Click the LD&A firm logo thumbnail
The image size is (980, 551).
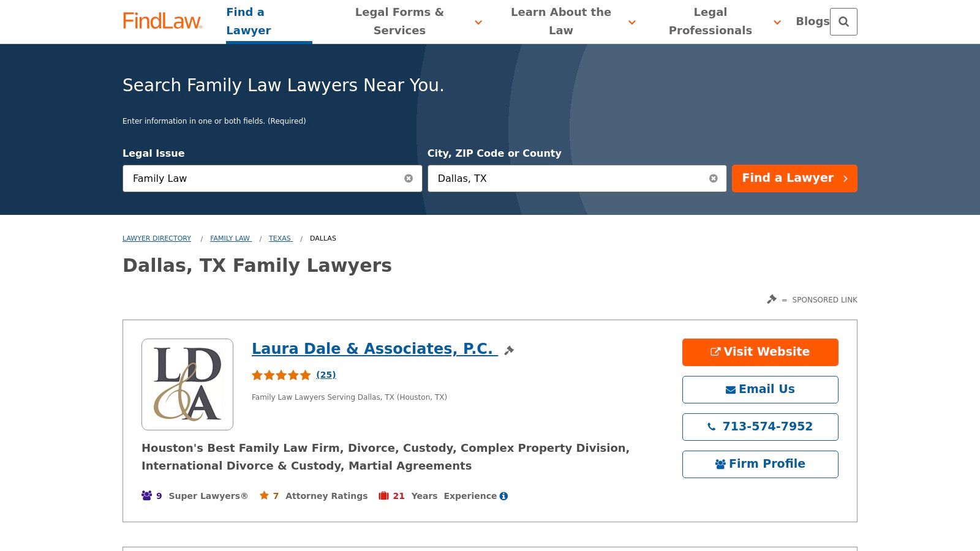click(187, 384)
